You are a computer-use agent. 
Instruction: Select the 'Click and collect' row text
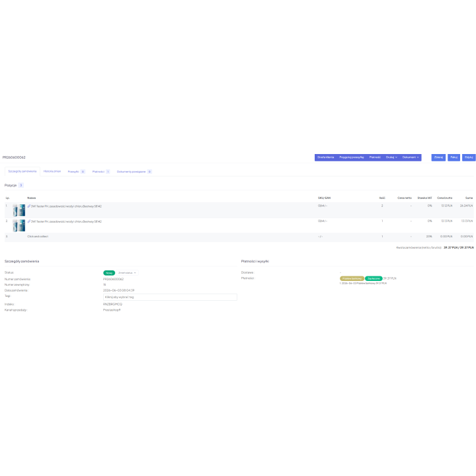point(38,237)
